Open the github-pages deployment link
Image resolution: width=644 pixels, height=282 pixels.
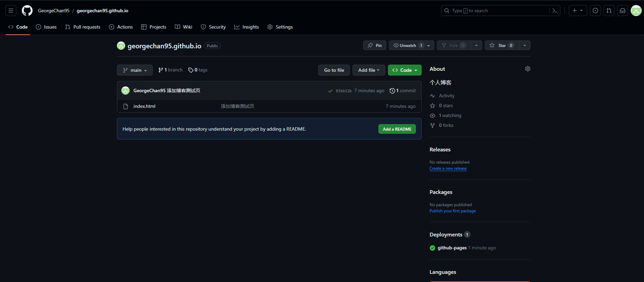(x=452, y=248)
